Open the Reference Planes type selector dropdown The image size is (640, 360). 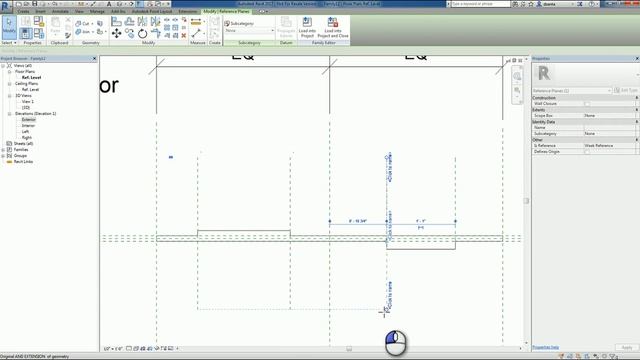click(572, 91)
